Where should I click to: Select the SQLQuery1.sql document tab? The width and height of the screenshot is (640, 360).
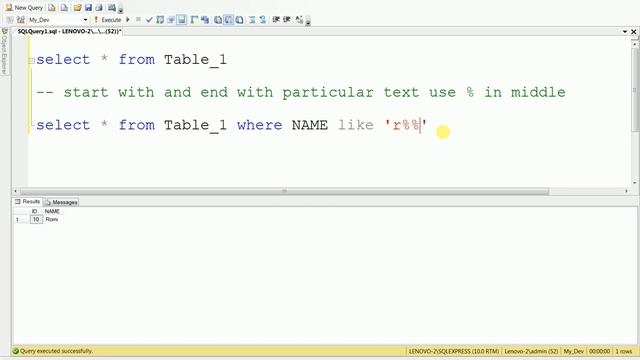[69, 31]
